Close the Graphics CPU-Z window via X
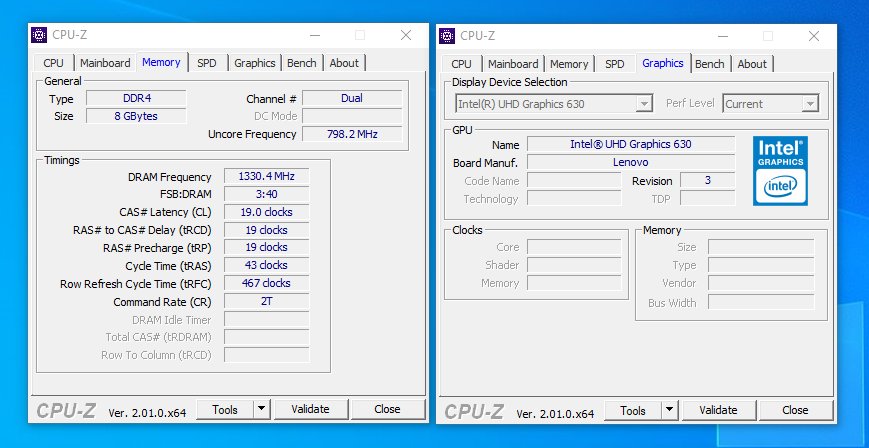869x448 pixels. pyautogui.click(x=814, y=37)
